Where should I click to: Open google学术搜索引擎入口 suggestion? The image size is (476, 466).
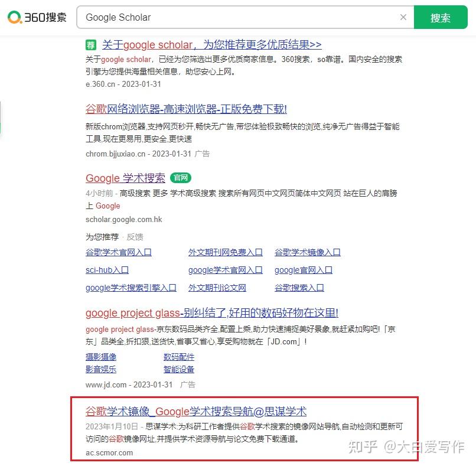coord(131,288)
